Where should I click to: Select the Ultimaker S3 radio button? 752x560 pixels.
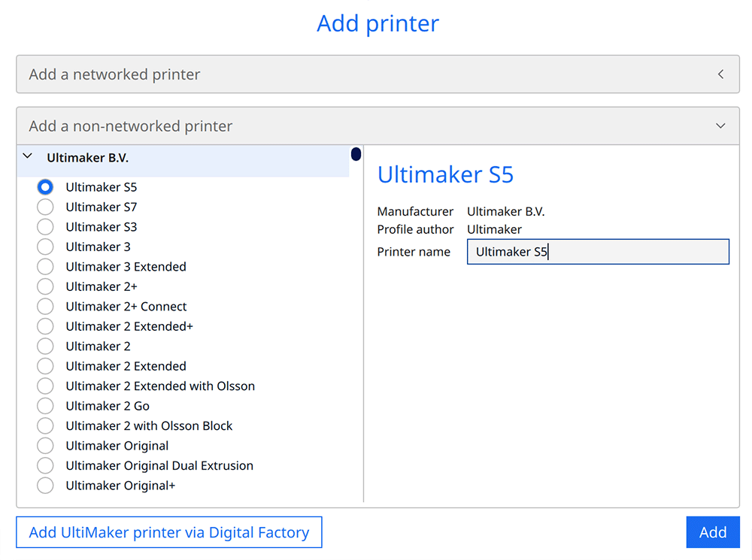(45, 227)
